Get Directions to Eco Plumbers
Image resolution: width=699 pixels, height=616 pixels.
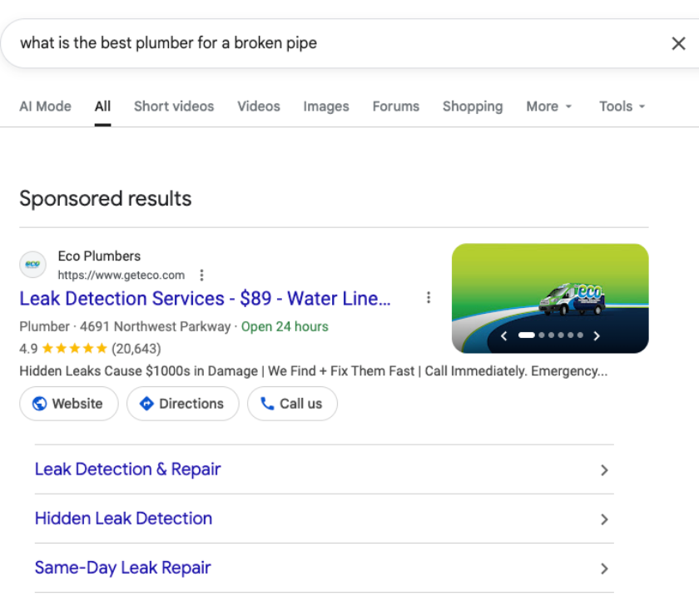183,404
